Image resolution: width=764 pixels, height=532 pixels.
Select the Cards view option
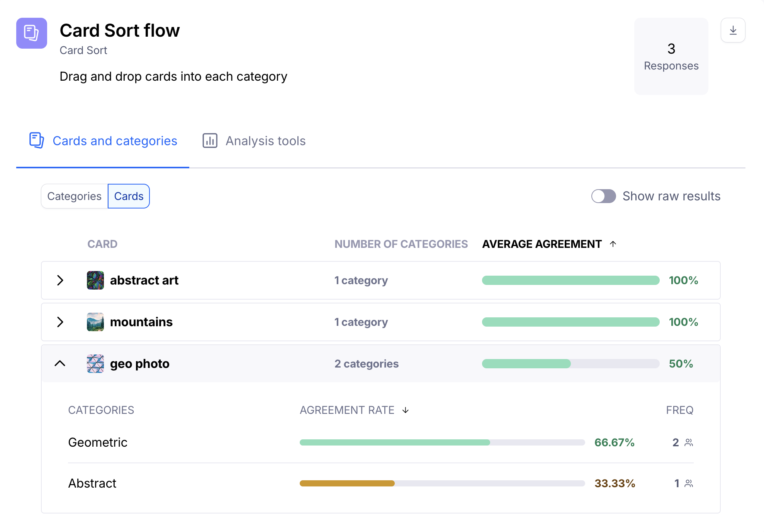pos(129,196)
